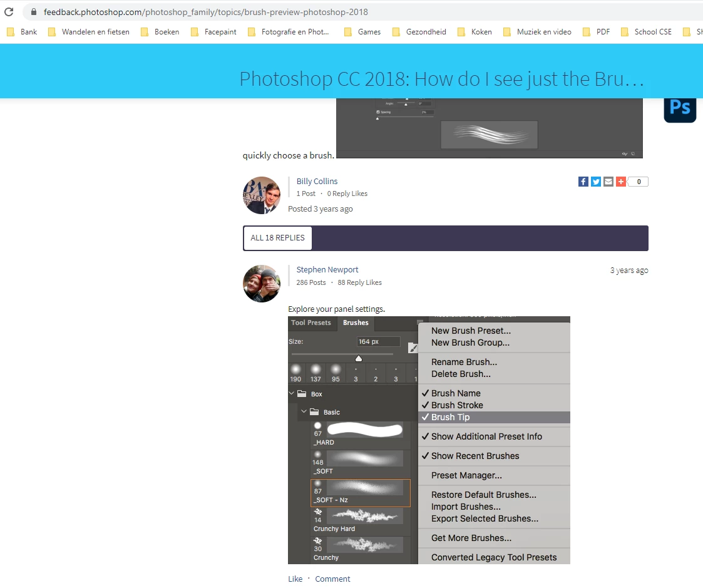Select the Crunchy Hard brush preset
703x588 pixels.
pyautogui.click(x=361, y=521)
